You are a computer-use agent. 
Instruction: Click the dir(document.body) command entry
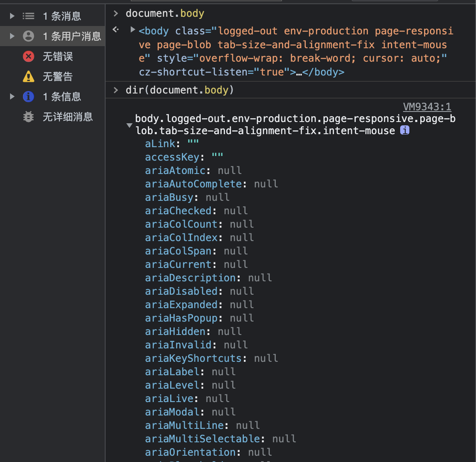point(179,90)
